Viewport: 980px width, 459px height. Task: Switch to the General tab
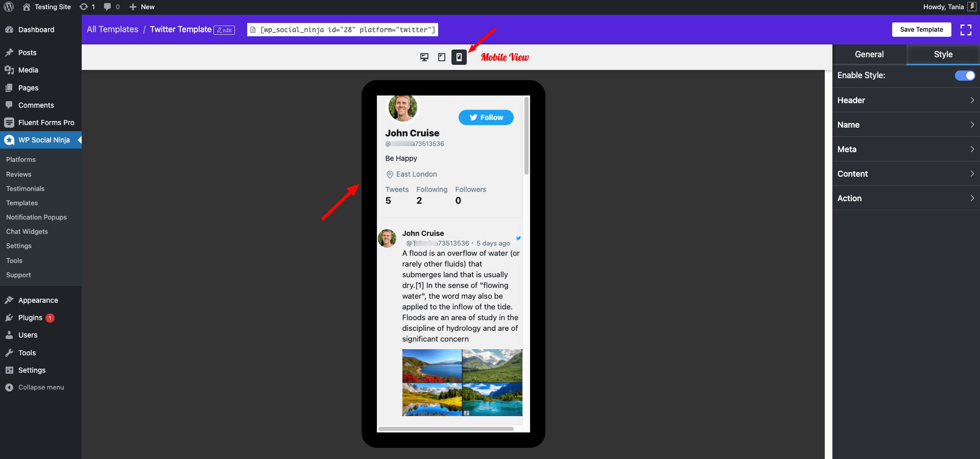click(869, 54)
